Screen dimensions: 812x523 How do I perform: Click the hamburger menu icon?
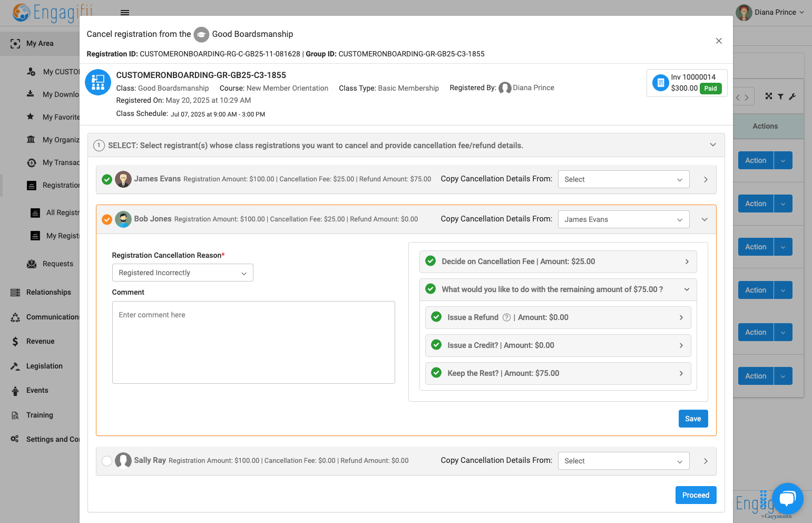(125, 12)
